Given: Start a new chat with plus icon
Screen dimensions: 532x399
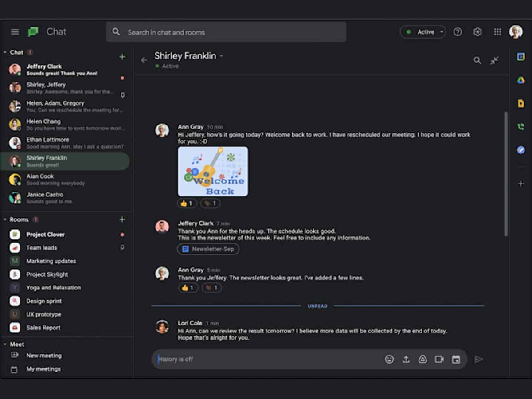Looking at the screenshot, I should [122, 57].
